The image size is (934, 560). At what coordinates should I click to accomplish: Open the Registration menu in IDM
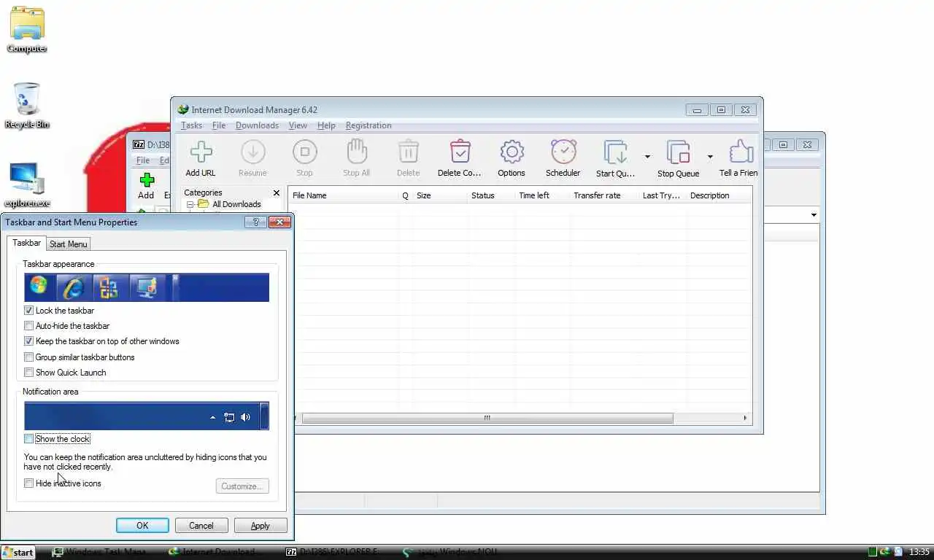(368, 125)
